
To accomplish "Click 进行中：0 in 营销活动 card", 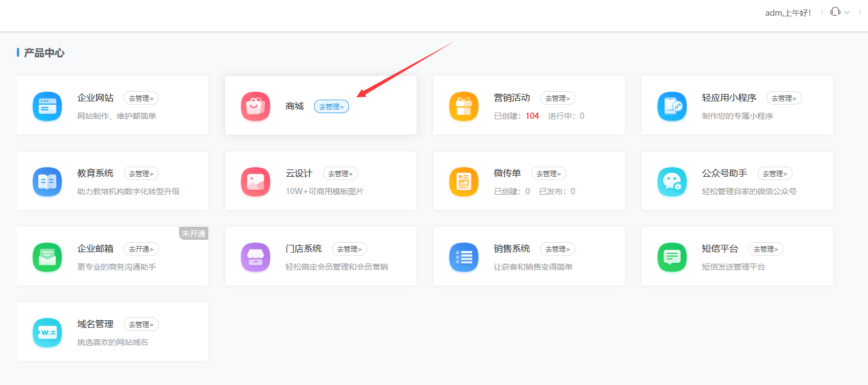I will (566, 116).
